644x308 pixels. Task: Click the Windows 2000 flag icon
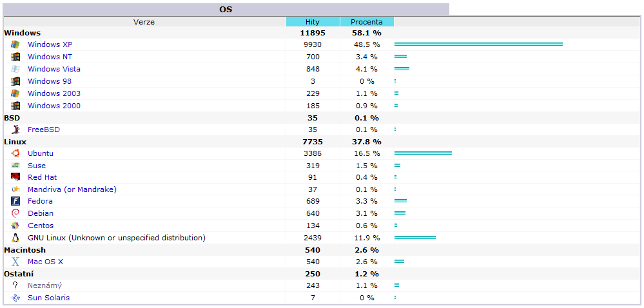click(15, 106)
